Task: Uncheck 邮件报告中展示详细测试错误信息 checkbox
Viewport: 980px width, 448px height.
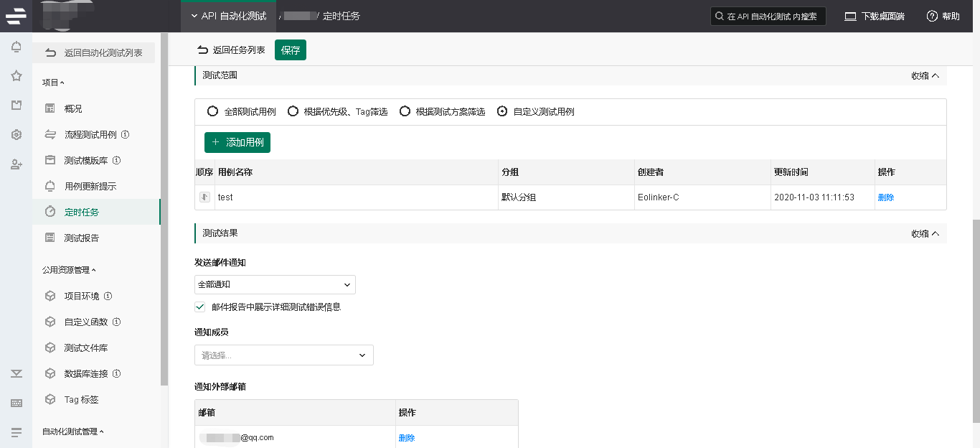Action: pos(200,307)
